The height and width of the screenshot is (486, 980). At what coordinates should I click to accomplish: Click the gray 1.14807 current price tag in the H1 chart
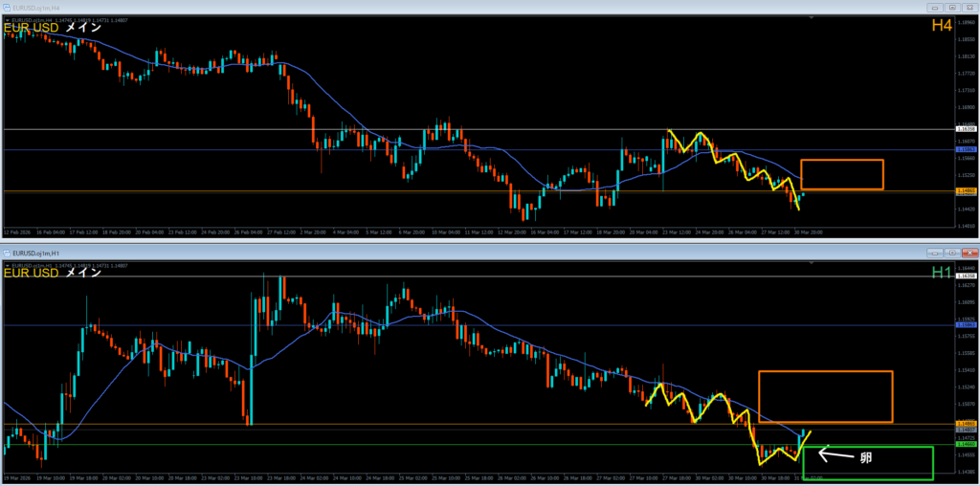[x=967, y=430]
